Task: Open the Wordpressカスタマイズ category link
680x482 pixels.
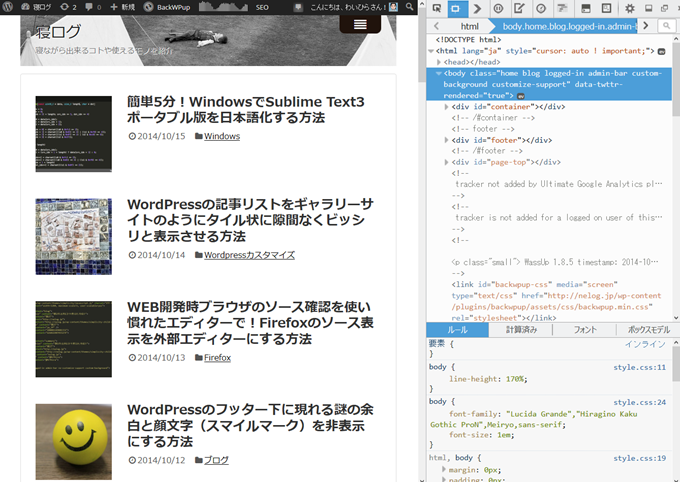Action: [249, 255]
